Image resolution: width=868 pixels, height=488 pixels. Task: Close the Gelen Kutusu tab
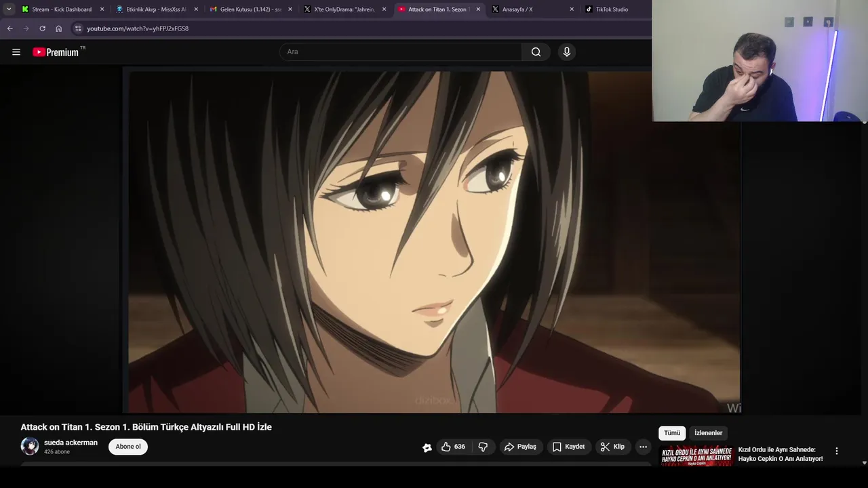(x=290, y=9)
